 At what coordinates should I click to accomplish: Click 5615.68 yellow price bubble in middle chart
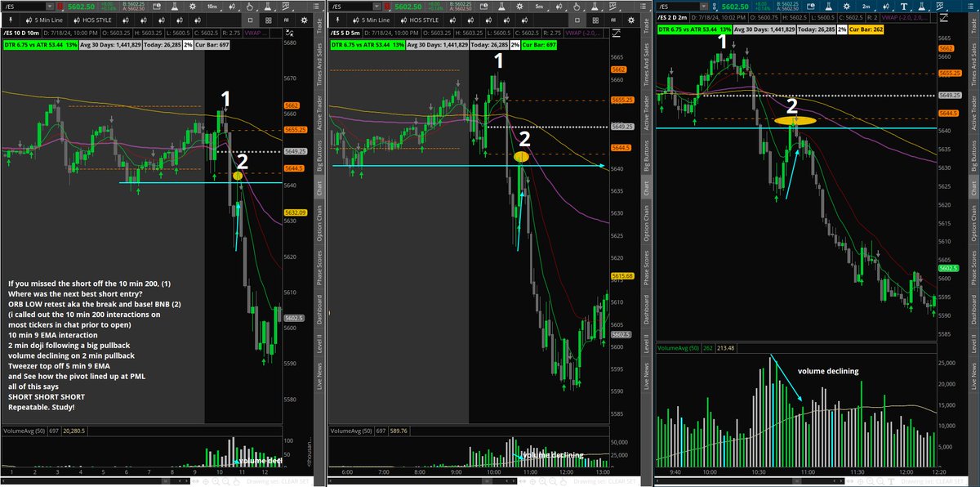(621, 275)
